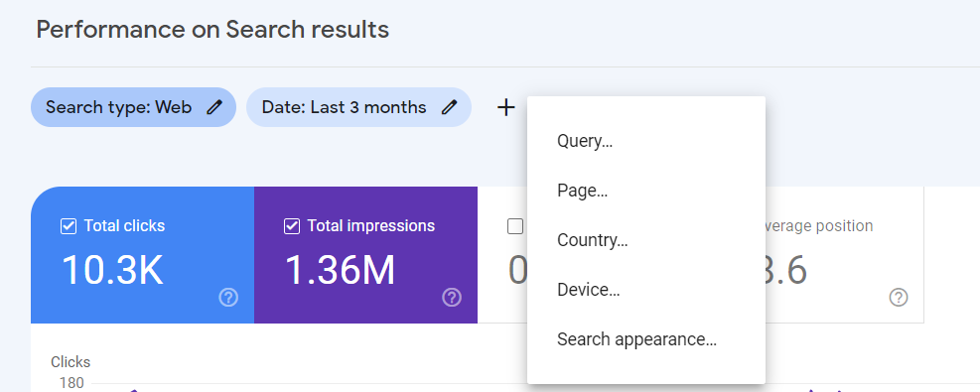Open the Date: Last 3 months chip
This screenshot has width=980, height=392.
click(x=358, y=107)
